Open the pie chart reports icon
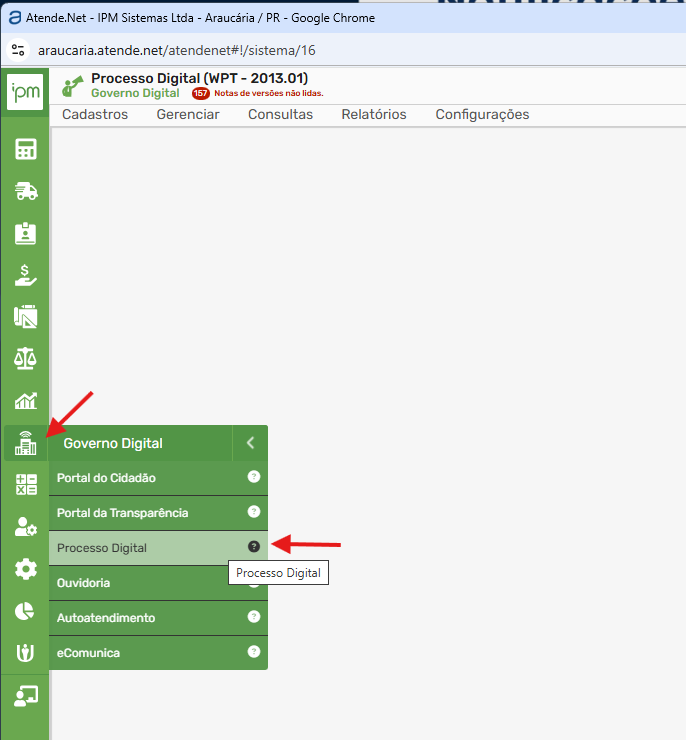The image size is (686, 740). (25, 611)
